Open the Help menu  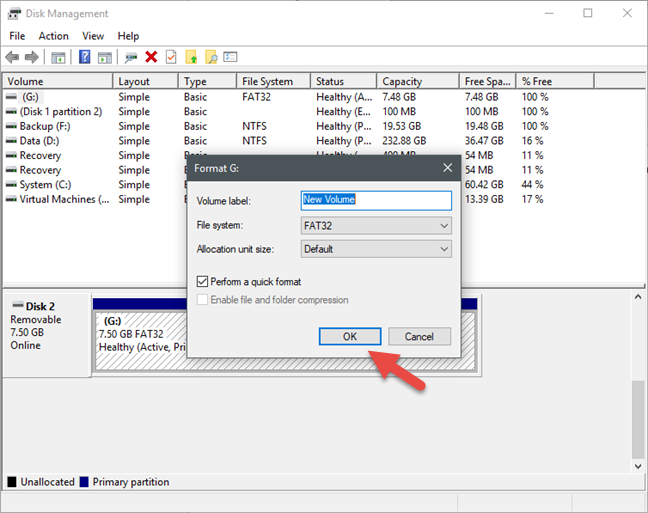128,36
